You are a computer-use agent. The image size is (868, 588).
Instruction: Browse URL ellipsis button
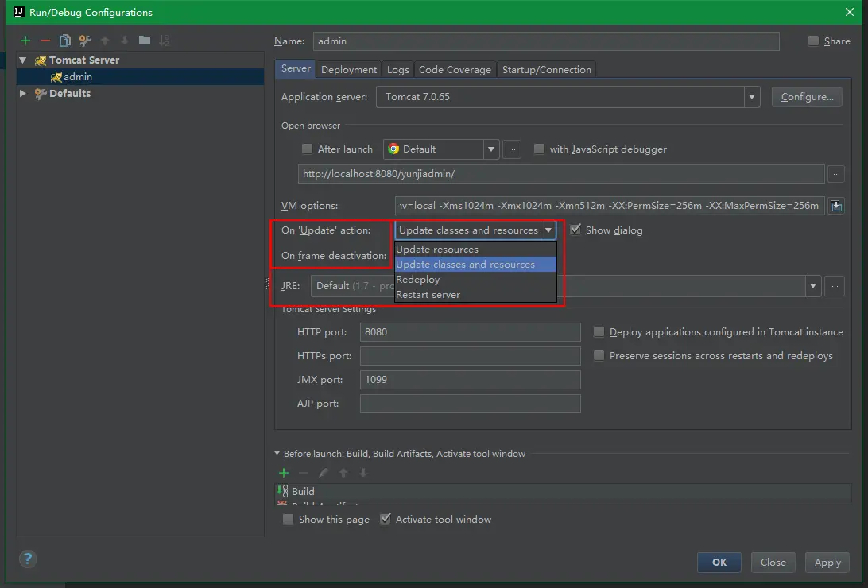836,174
